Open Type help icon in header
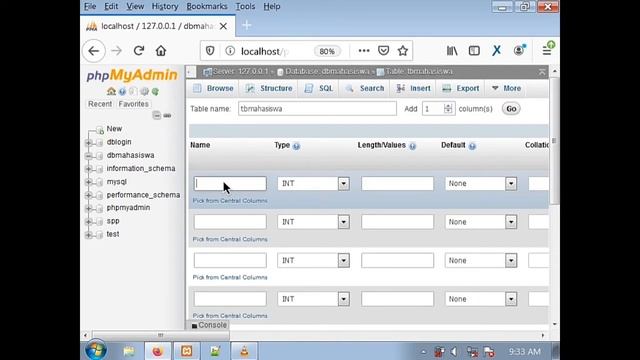 click(296, 146)
